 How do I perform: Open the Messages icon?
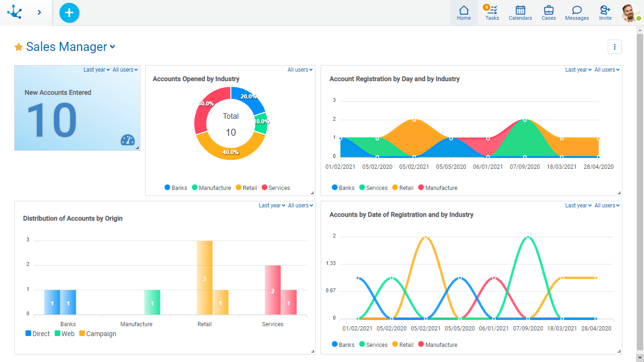click(x=577, y=12)
